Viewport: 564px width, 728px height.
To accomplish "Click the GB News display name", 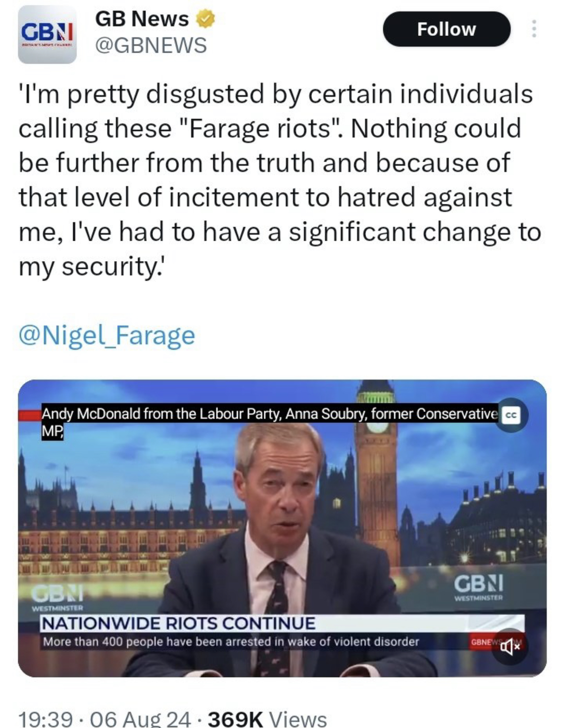I will coord(142,19).
